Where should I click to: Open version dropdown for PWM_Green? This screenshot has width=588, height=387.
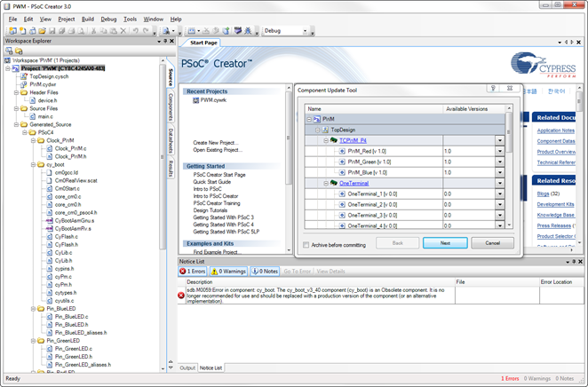[x=500, y=162]
